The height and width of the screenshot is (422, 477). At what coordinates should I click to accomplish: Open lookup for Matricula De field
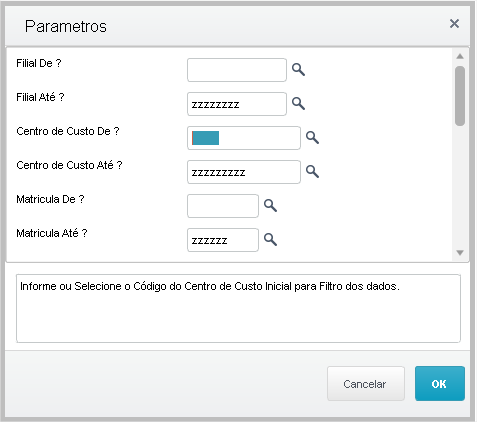pyautogui.click(x=270, y=206)
